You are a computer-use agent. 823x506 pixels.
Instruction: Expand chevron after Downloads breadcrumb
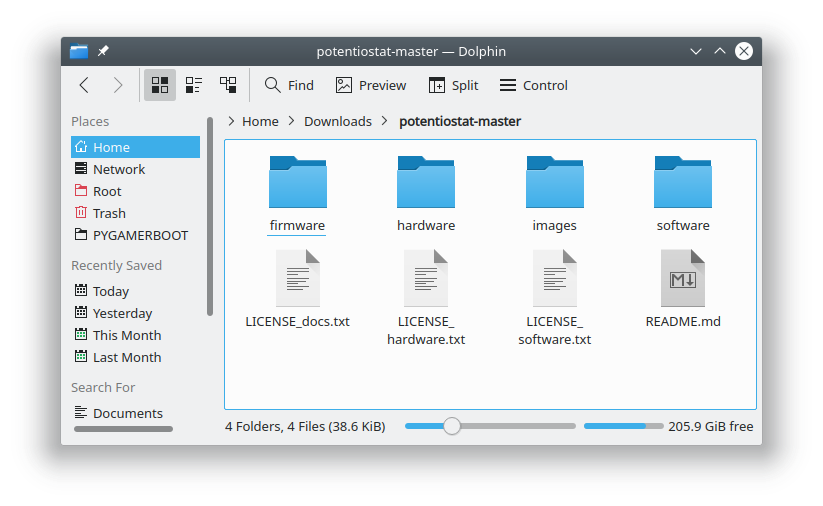click(385, 121)
